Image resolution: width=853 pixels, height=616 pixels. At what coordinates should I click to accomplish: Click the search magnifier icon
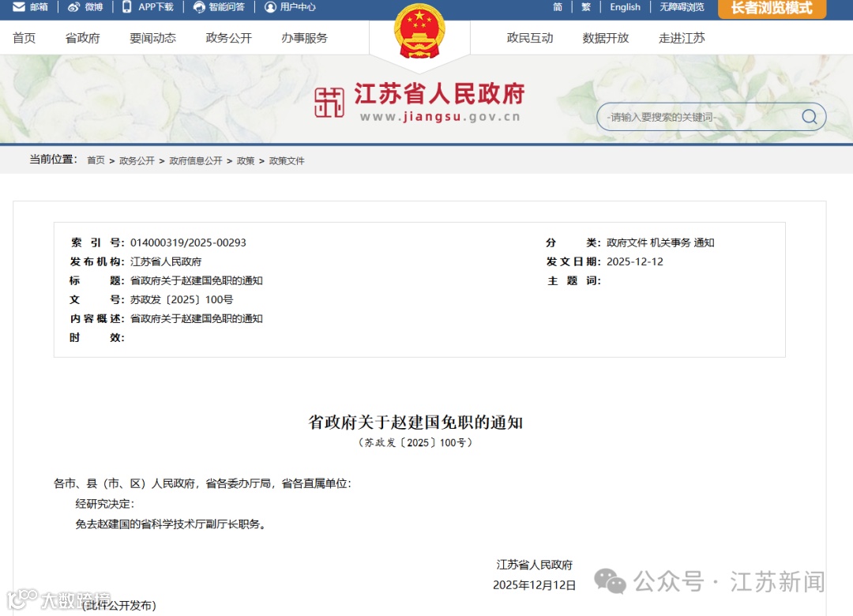(x=809, y=116)
